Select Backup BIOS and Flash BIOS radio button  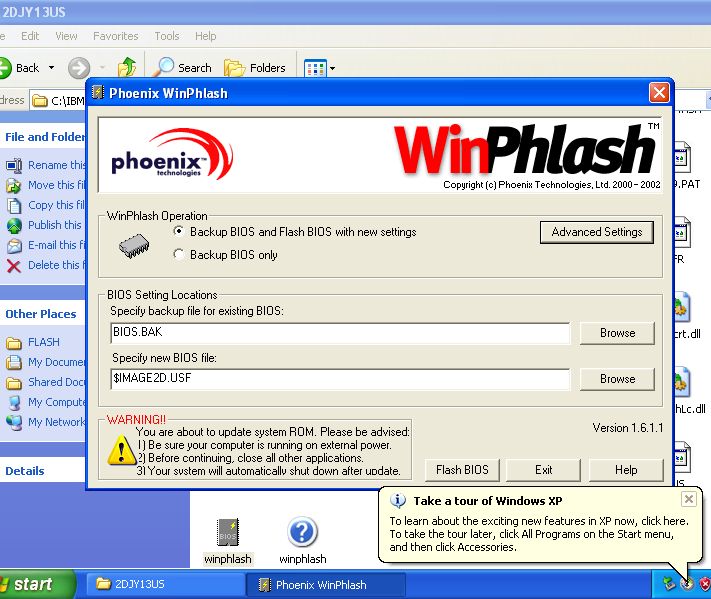point(179,231)
